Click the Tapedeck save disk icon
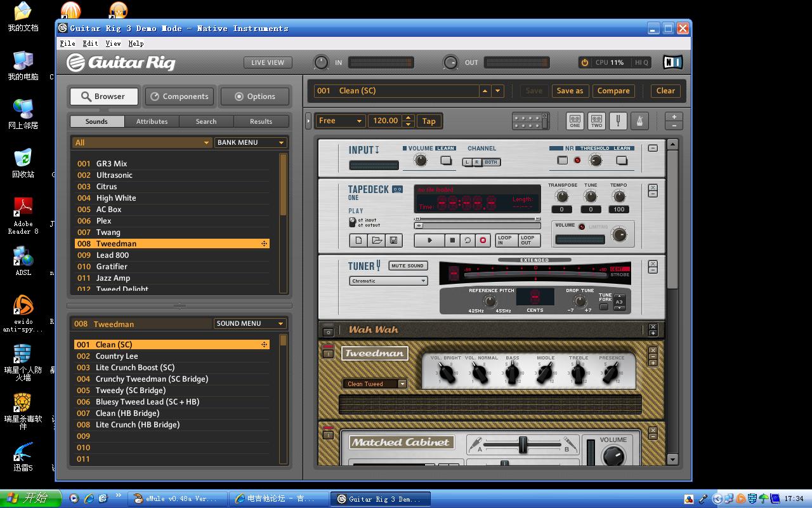This screenshot has width=812, height=508. [393, 241]
